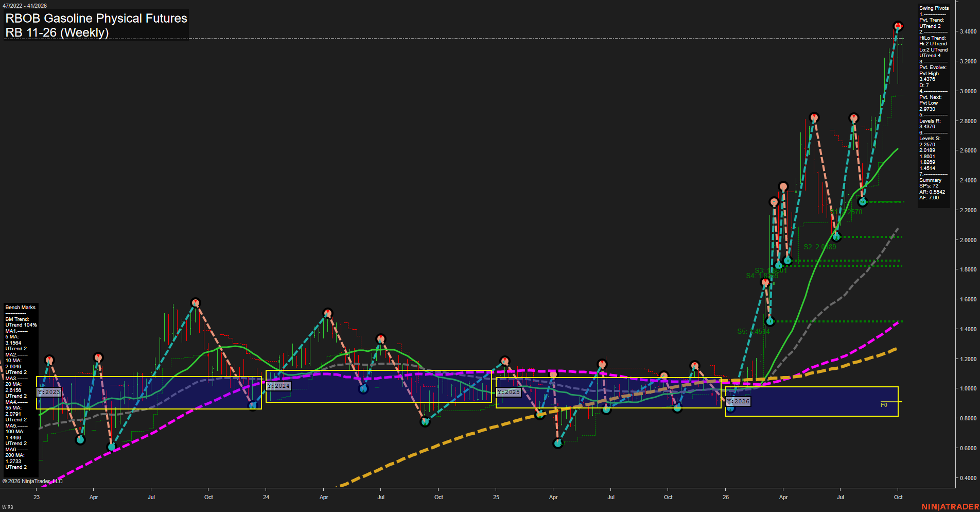
Task: Click the 3.4000 price axis label
Action: tap(968, 31)
